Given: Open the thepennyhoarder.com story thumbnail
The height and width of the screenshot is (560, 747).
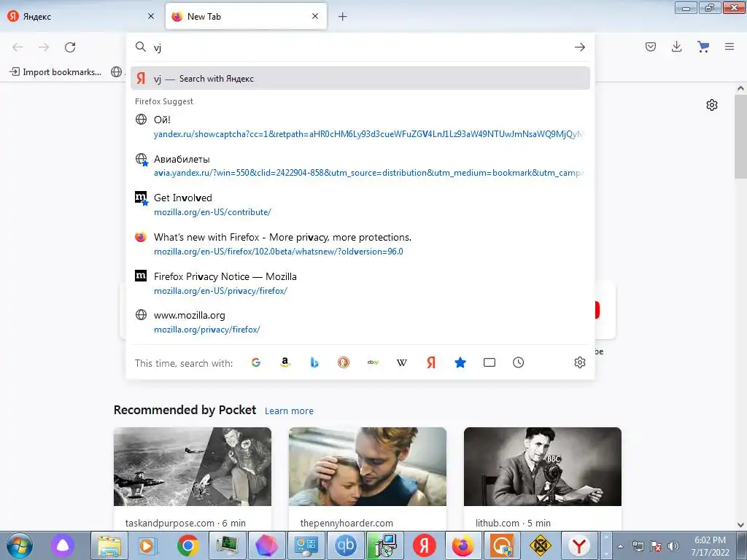Looking at the screenshot, I should tap(368, 467).
